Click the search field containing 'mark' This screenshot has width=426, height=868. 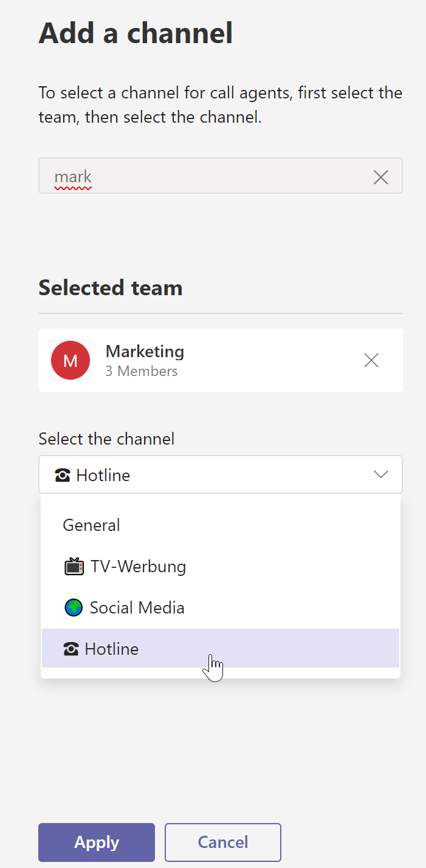(x=207, y=177)
